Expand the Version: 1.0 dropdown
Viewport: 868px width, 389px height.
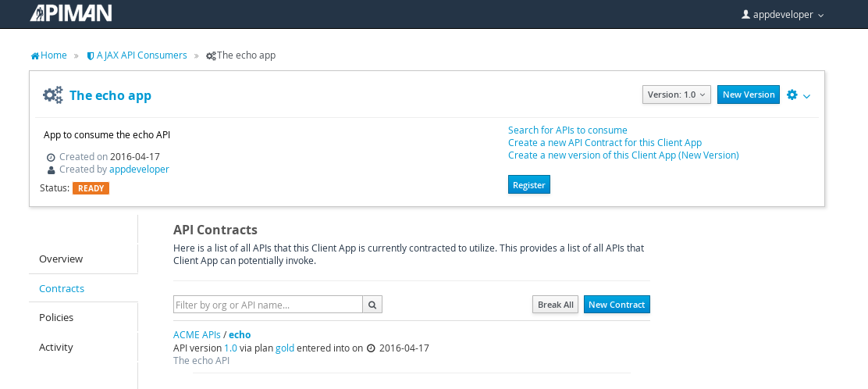point(677,95)
